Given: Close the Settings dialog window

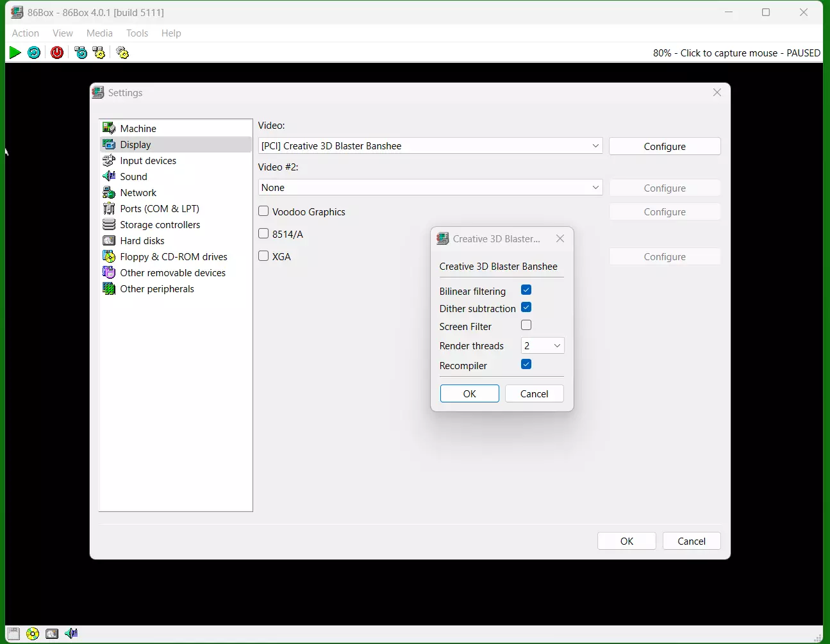Looking at the screenshot, I should tap(717, 92).
